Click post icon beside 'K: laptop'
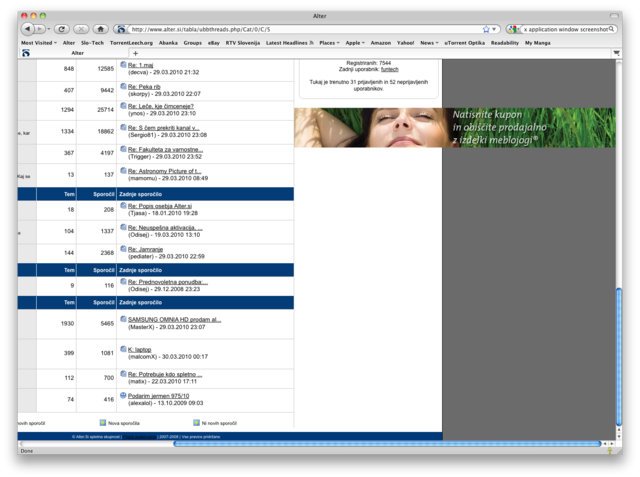 click(x=123, y=349)
